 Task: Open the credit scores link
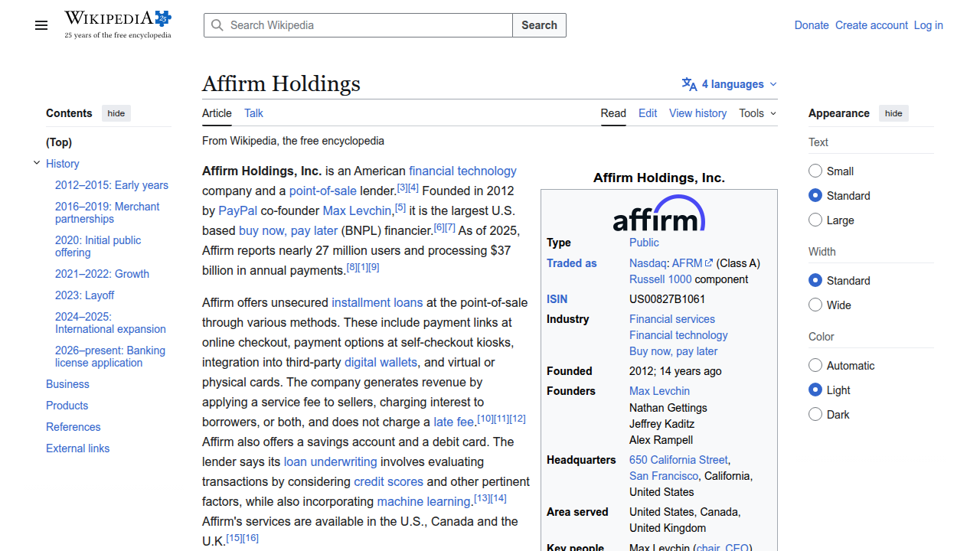388,481
